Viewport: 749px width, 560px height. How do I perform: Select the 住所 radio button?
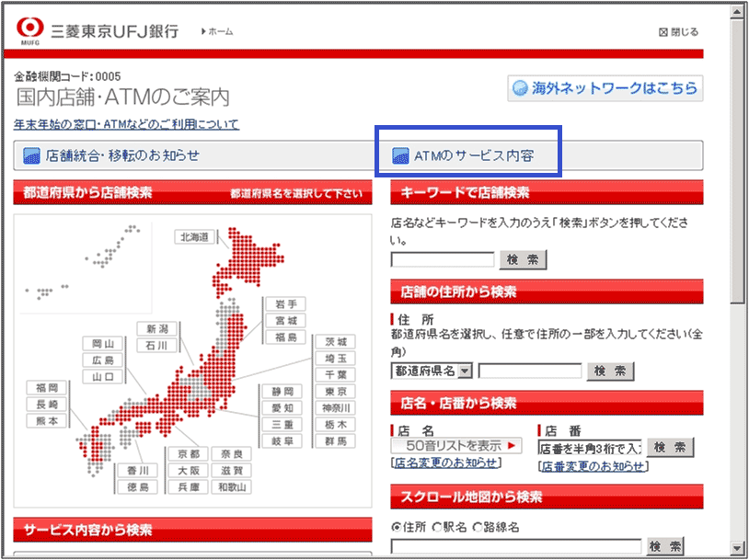(x=396, y=528)
